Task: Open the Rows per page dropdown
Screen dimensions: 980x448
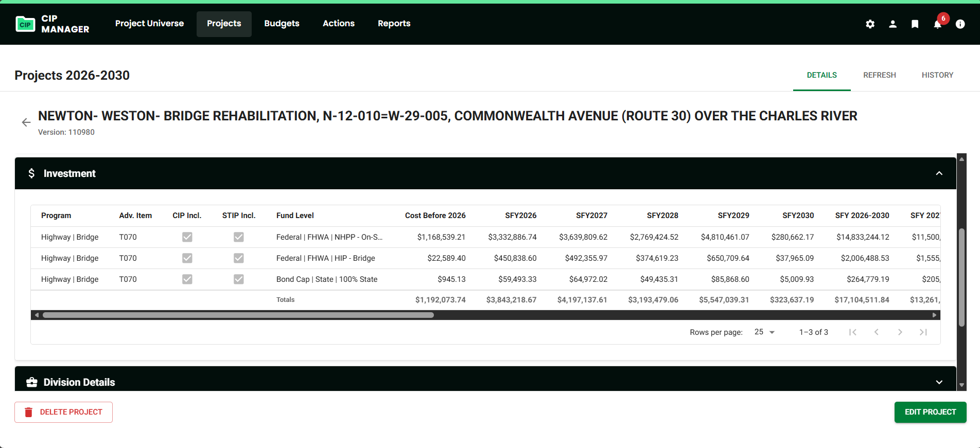Action: click(764, 332)
